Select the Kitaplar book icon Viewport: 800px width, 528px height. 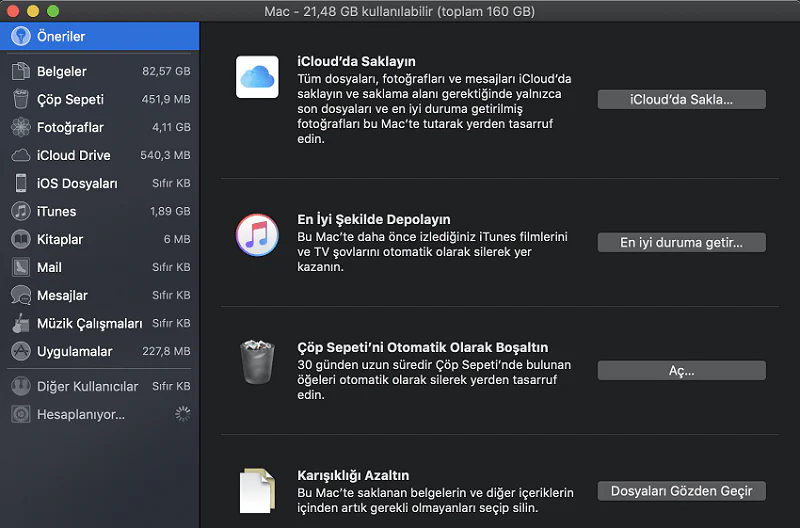tap(20, 240)
